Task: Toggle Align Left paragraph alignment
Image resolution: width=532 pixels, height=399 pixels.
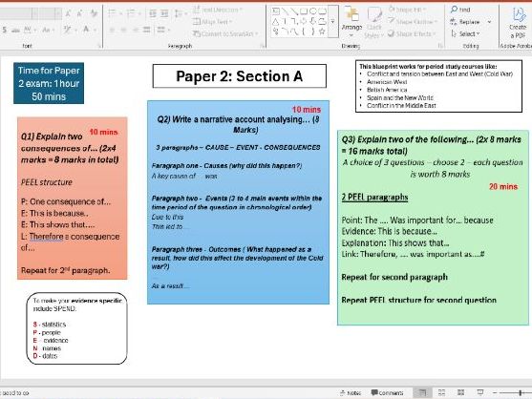Action: 112,30
